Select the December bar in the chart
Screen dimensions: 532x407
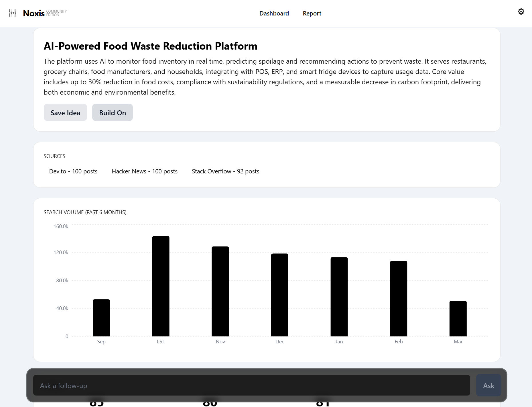coord(280,295)
